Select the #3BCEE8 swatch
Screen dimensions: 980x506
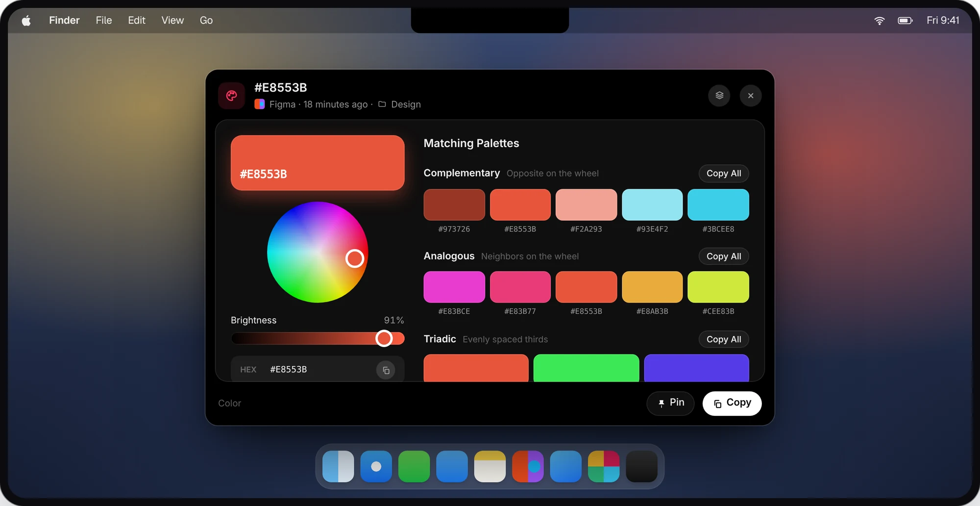tap(718, 205)
